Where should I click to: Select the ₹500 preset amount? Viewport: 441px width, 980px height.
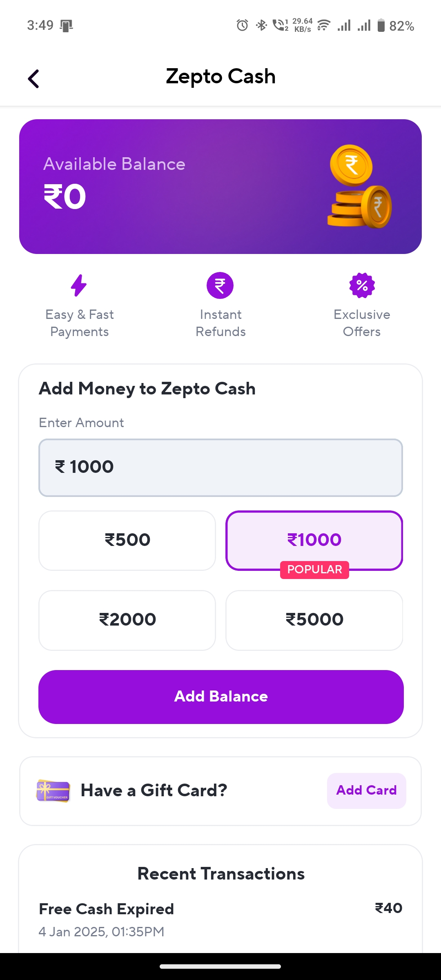[x=127, y=540]
